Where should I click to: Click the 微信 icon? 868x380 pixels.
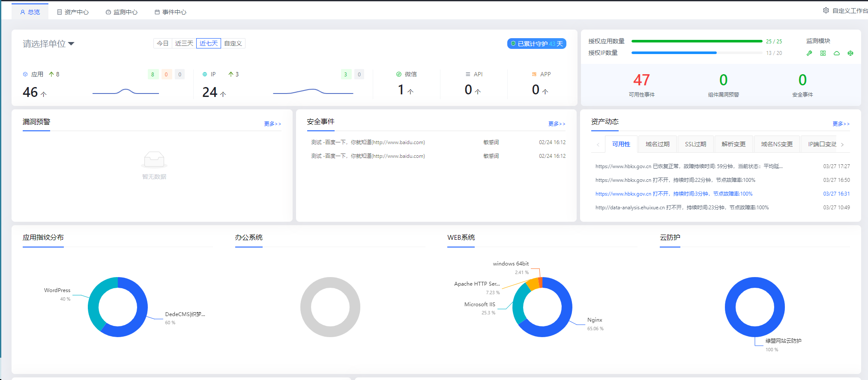click(399, 74)
